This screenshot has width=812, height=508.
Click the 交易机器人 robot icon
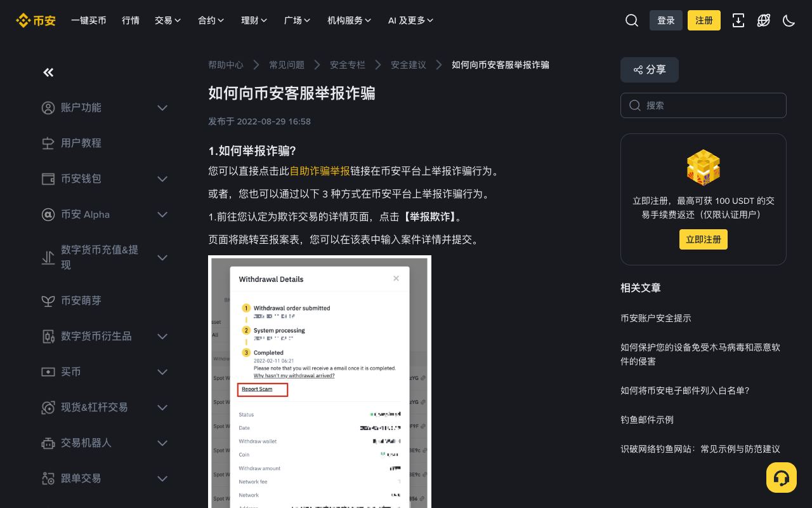(48, 443)
